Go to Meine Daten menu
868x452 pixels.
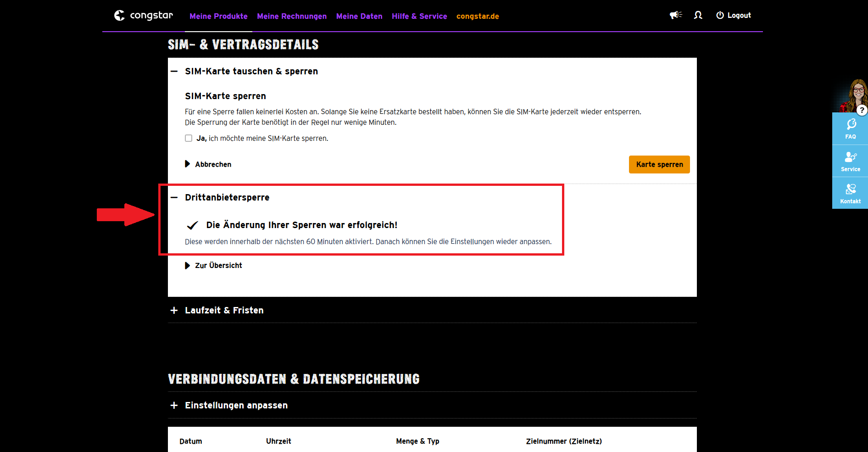coord(359,16)
